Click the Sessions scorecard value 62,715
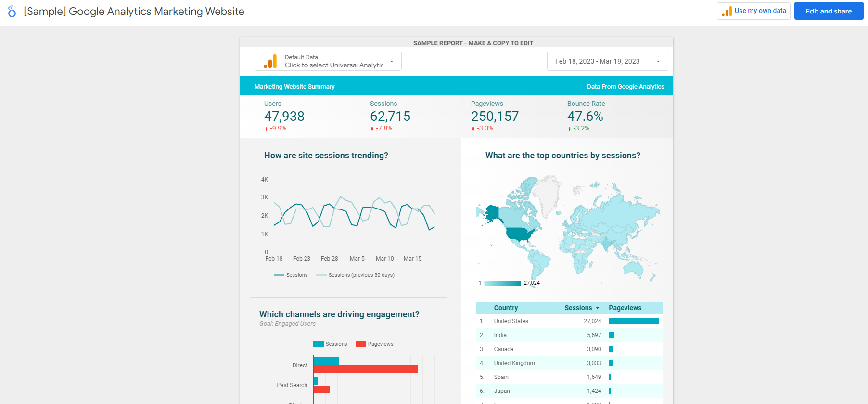This screenshot has width=868, height=404. click(390, 117)
